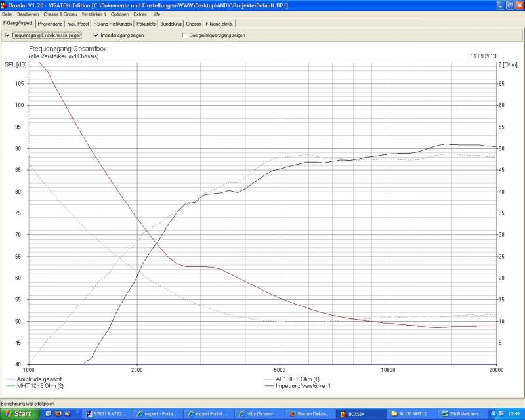Open the Verstärker 1 menu
This screenshot has height=420, width=525.
94,14
